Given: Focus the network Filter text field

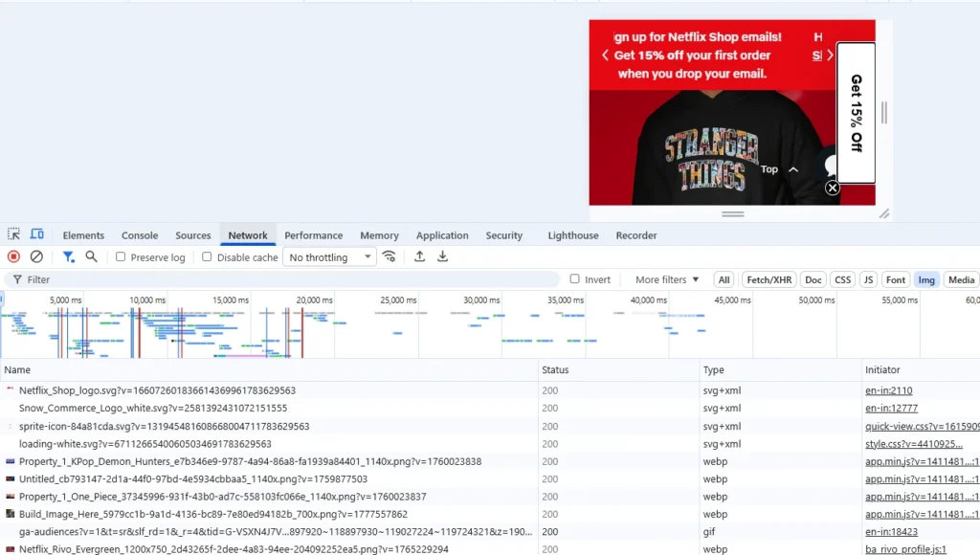Looking at the screenshot, I should pos(281,279).
